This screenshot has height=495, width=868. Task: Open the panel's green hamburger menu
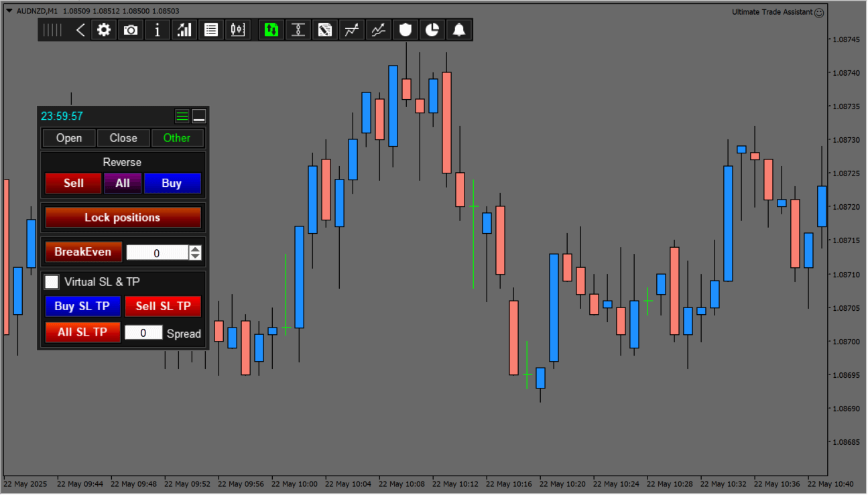pos(182,117)
